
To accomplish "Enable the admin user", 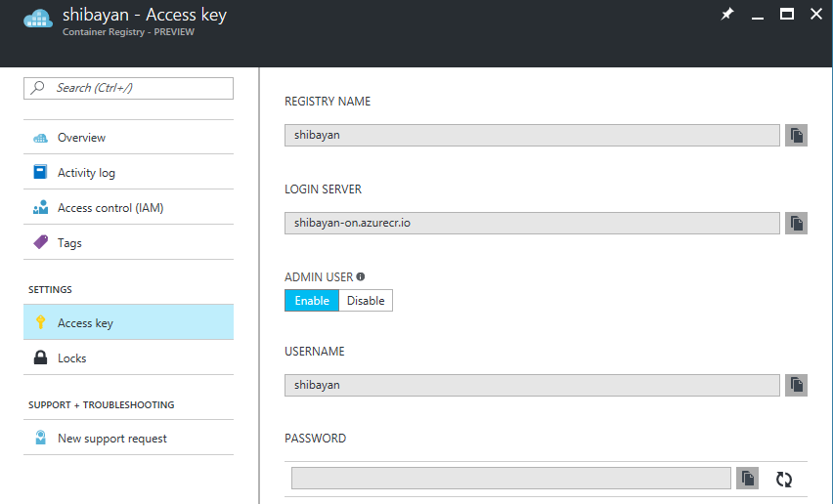I will [x=312, y=300].
